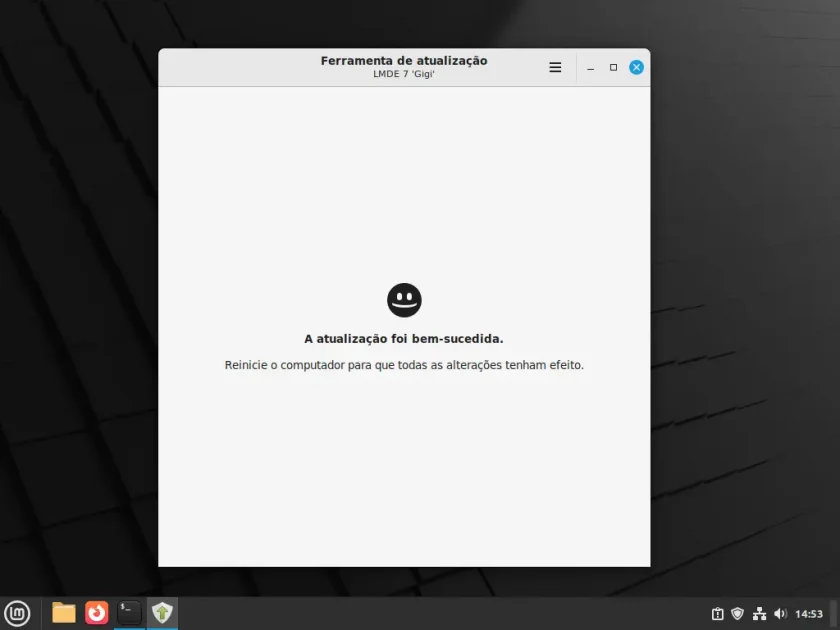Open the Terminal from the panel
Screen dimensions: 840x630
click(x=129, y=613)
